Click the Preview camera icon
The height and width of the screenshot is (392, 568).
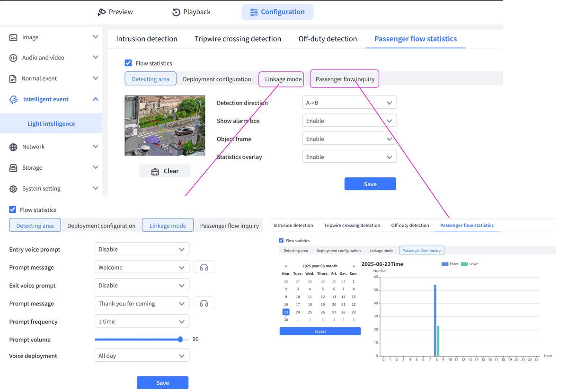click(x=102, y=12)
